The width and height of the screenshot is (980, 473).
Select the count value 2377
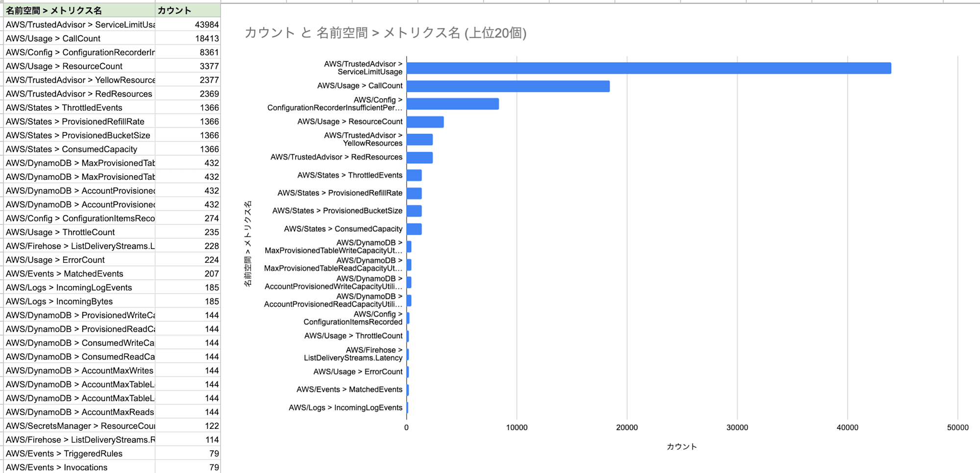pyautogui.click(x=188, y=80)
